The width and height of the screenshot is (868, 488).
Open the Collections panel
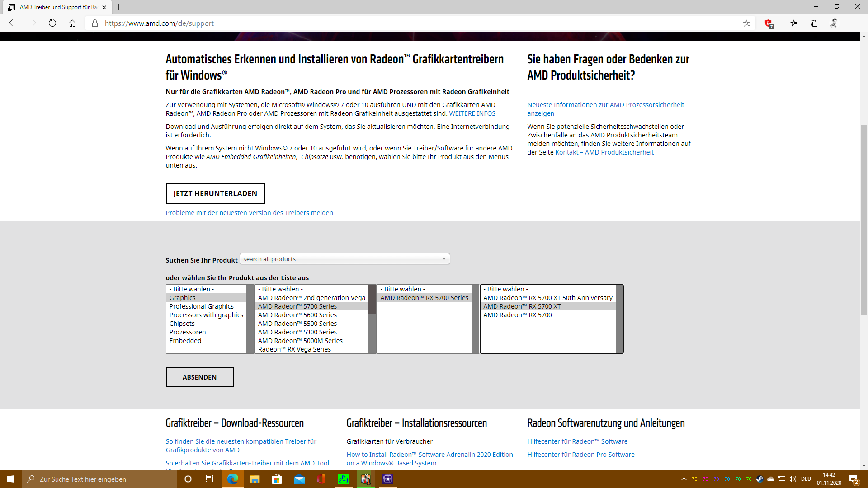pos(814,23)
